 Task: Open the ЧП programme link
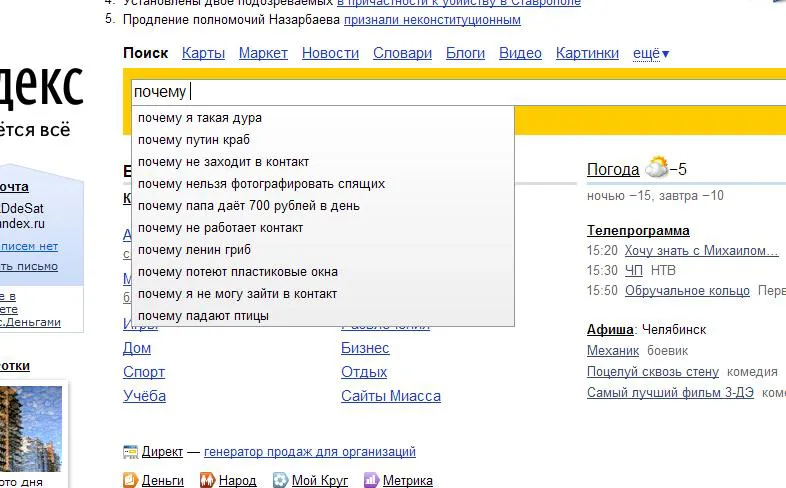coord(634,271)
